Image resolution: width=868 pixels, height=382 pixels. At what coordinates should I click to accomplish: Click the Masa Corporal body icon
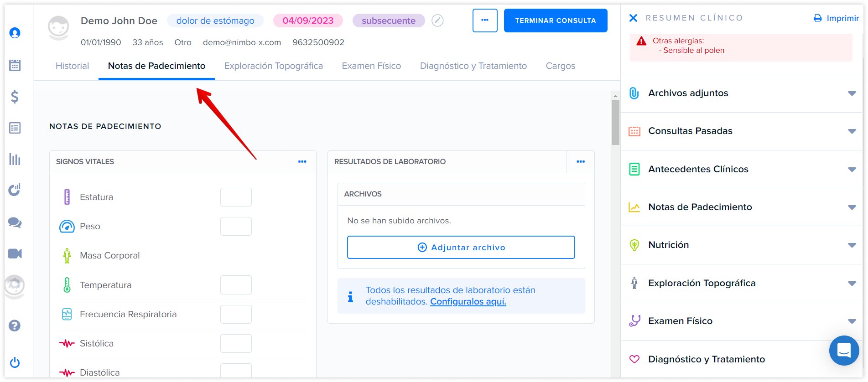click(x=67, y=256)
